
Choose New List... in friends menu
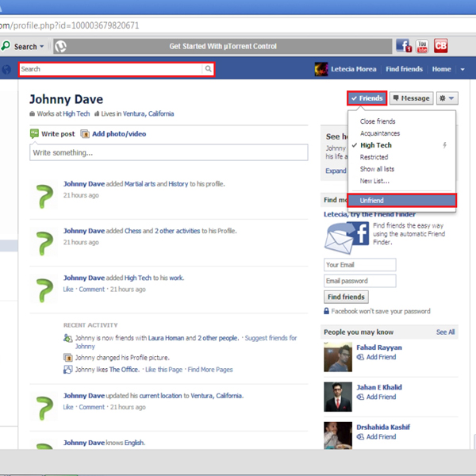pyautogui.click(x=374, y=181)
